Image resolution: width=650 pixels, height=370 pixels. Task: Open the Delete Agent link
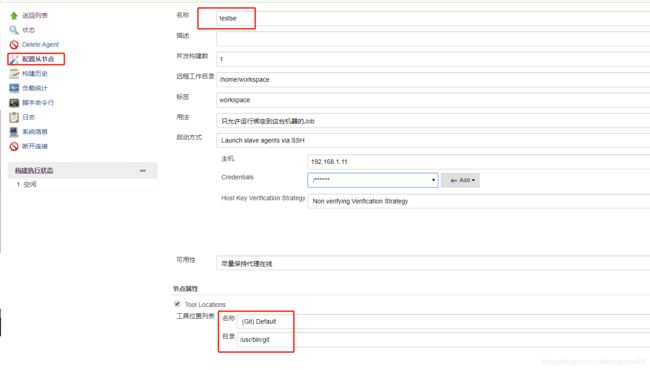(40, 44)
